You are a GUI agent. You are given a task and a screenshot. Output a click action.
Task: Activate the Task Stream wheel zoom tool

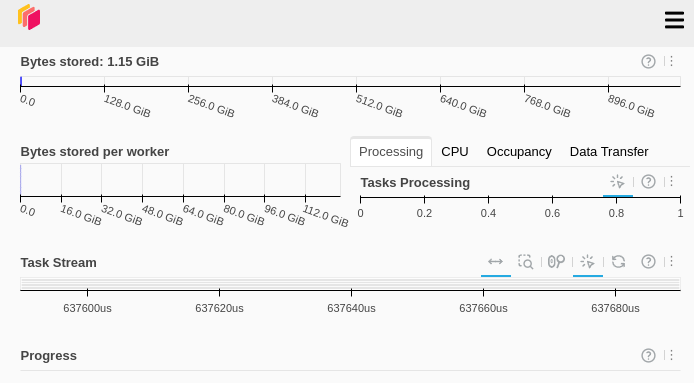[556, 262]
